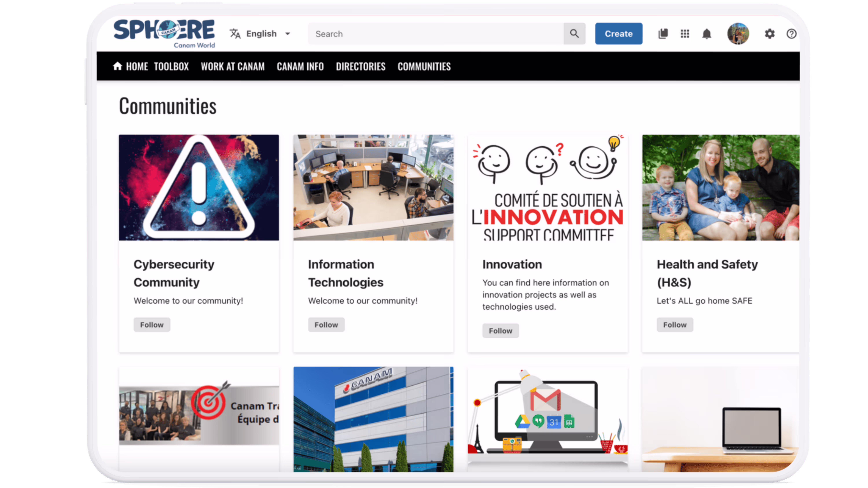The width and height of the screenshot is (868, 488).
Task: Open the Health and Safety (H&S) title
Action: 707,273
